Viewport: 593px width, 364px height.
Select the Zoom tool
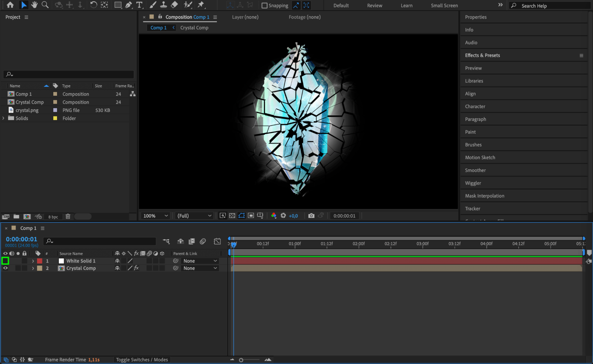(x=45, y=5)
